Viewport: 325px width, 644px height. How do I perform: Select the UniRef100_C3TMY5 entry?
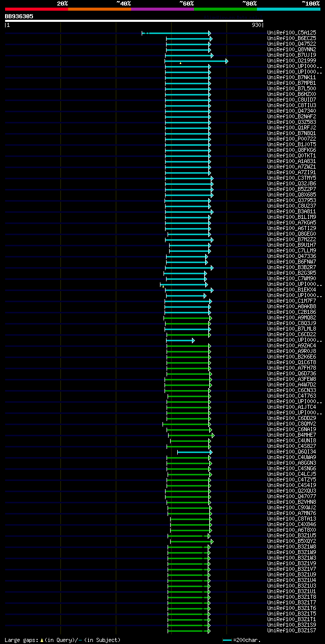[x=291, y=178]
